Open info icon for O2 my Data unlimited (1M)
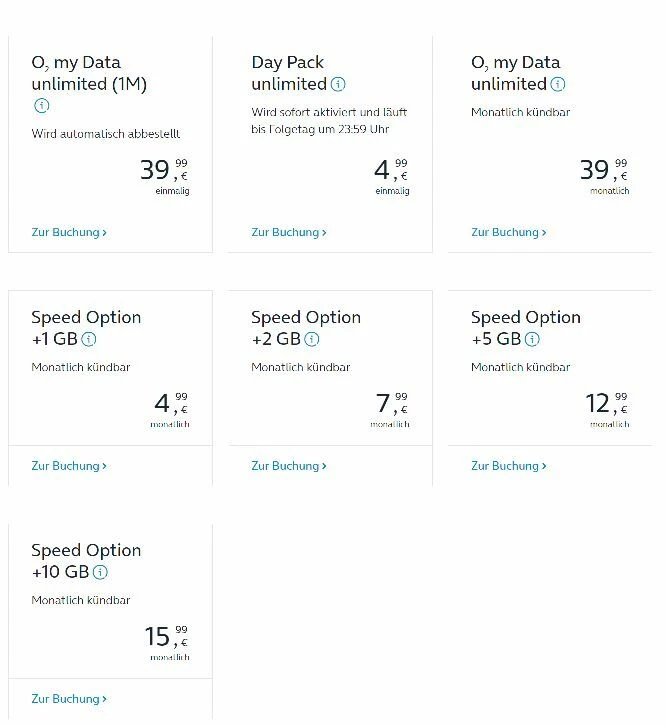This screenshot has height=725, width=667. [41, 106]
